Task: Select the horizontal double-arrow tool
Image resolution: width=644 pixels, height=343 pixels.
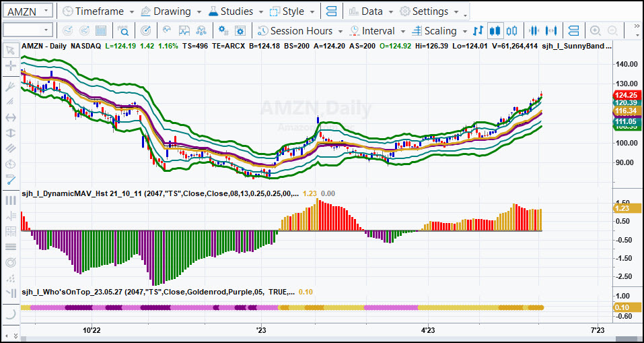Action: click(x=10, y=117)
